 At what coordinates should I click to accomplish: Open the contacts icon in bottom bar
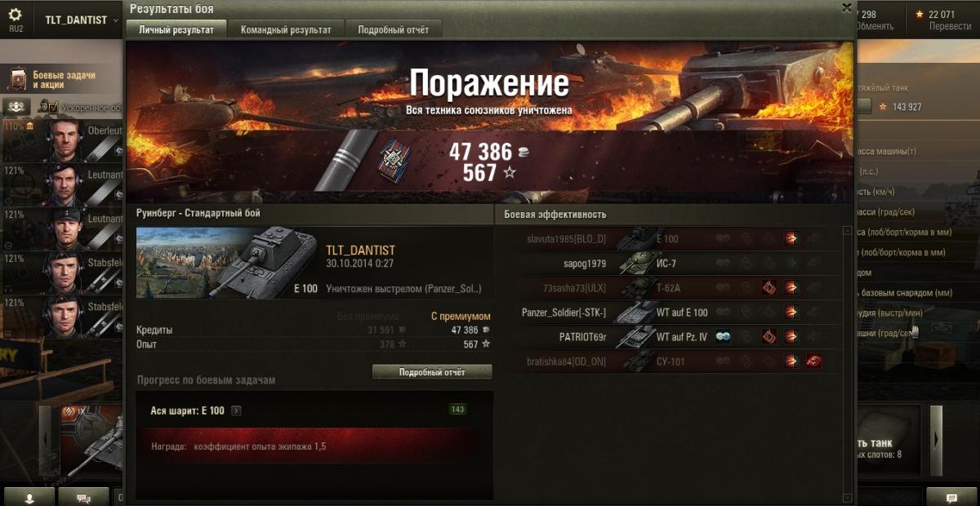click(x=29, y=497)
